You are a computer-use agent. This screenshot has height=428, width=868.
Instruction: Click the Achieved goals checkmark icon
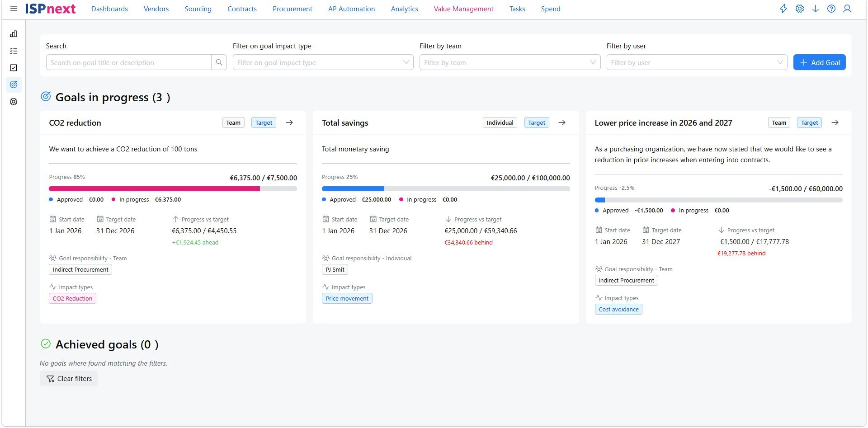46,344
